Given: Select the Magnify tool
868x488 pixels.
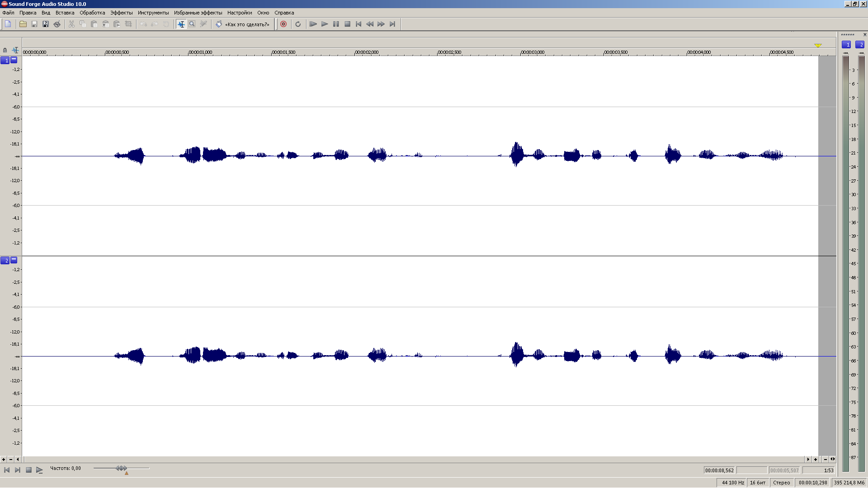Looking at the screenshot, I should [x=192, y=24].
